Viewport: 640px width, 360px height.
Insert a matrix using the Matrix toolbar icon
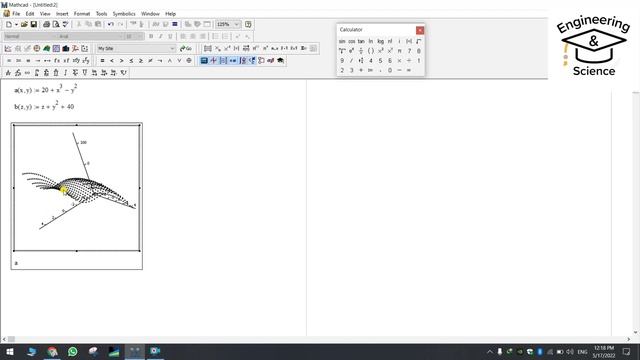[208, 49]
